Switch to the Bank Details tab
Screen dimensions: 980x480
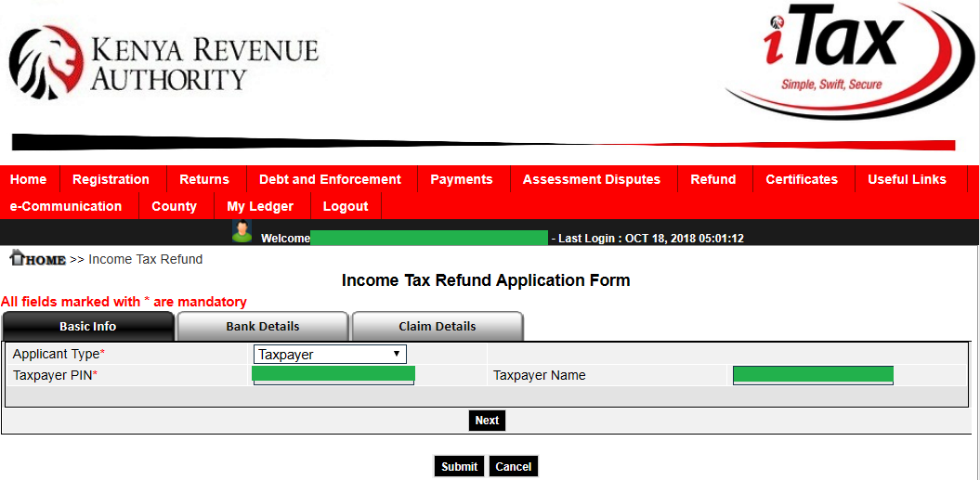coord(263,326)
